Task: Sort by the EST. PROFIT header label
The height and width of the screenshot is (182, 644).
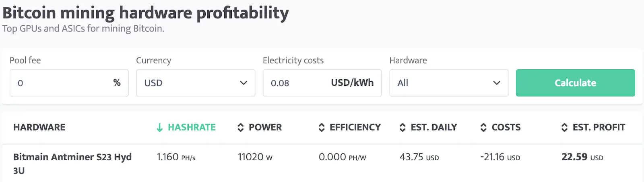Action: 599,128
